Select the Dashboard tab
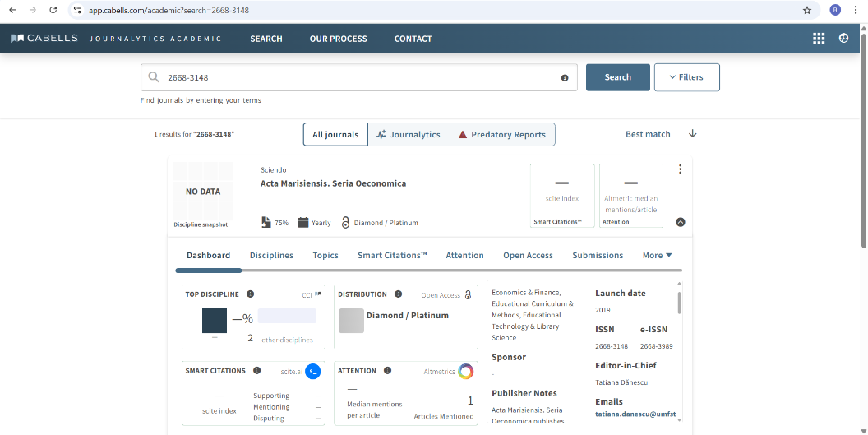Viewport: 868px width, 435px height. pos(208,256)
